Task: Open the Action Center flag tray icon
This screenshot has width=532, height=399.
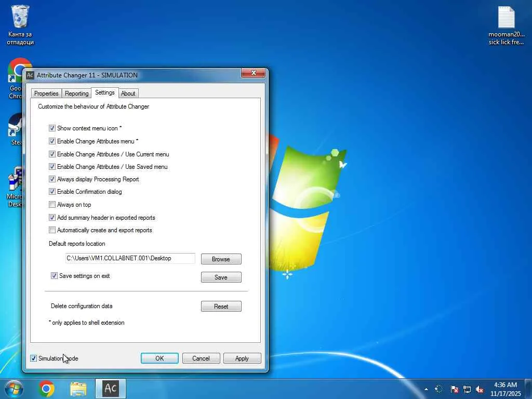Action: tap(454, 389)
